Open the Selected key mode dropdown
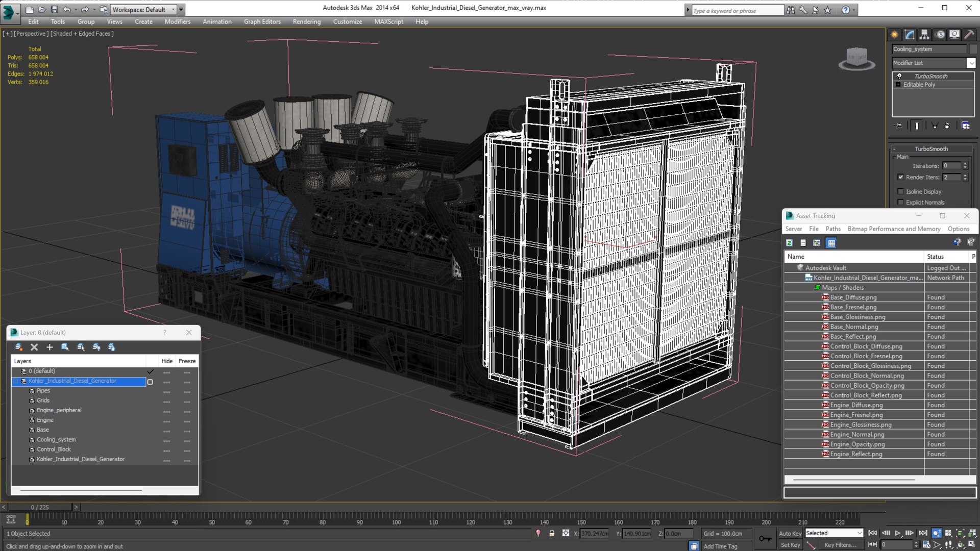Viewport: 980px width, 551px height. tap(859, 533)
